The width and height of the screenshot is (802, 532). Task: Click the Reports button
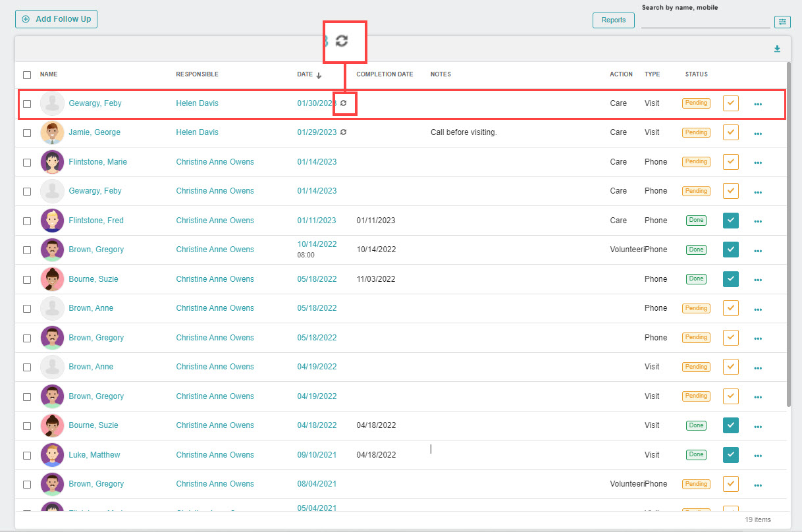pyautogui.click(x=613, y=20)
